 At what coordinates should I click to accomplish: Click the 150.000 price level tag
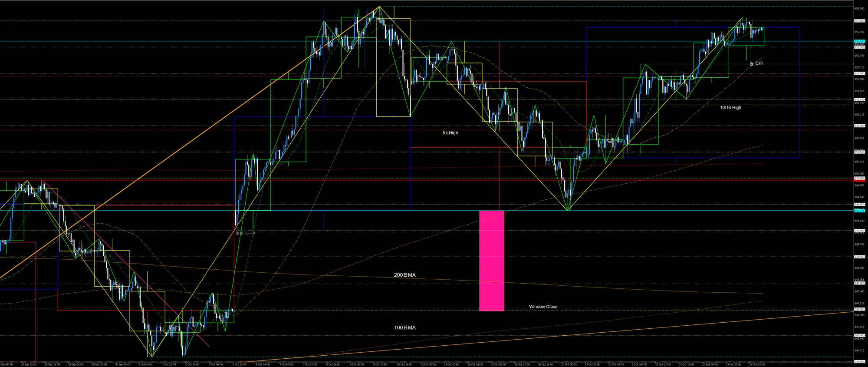coord(859,178)
